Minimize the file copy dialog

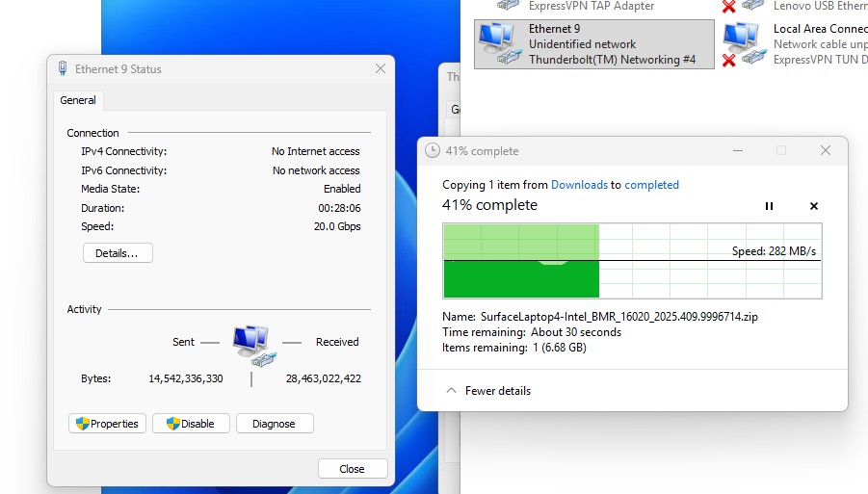737,151
